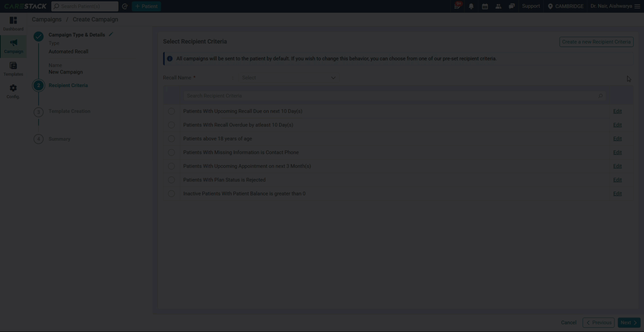
Task: Open the hamburger menu beside Dr. Nair
Action: point(637,6)
